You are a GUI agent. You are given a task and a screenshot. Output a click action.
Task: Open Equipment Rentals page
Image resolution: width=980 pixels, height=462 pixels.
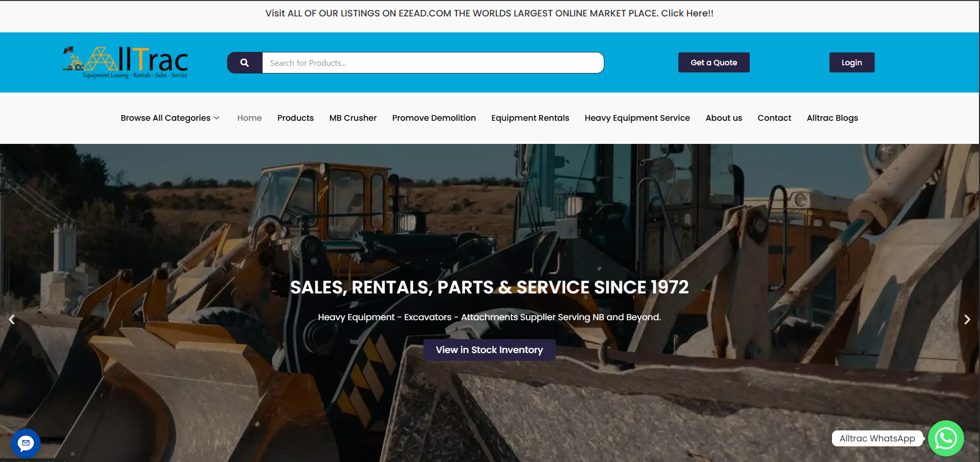click(x=530, y=118)
